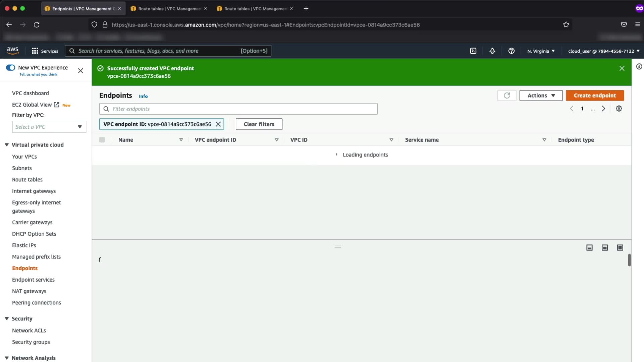This screenshot has height=362, width=644.
Task: Click the AWS logo home icon
Action: point(13,51)
